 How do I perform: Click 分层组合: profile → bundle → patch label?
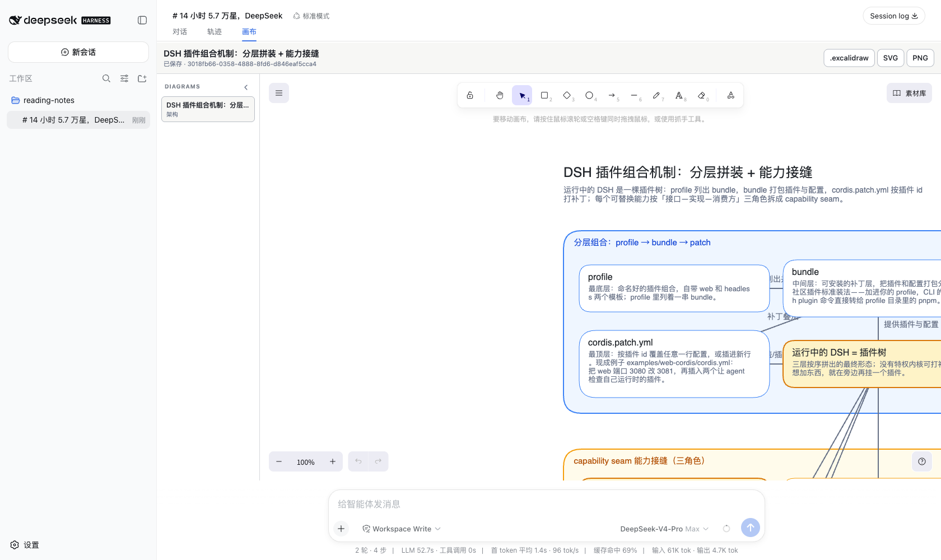click(x=642, y=242)
